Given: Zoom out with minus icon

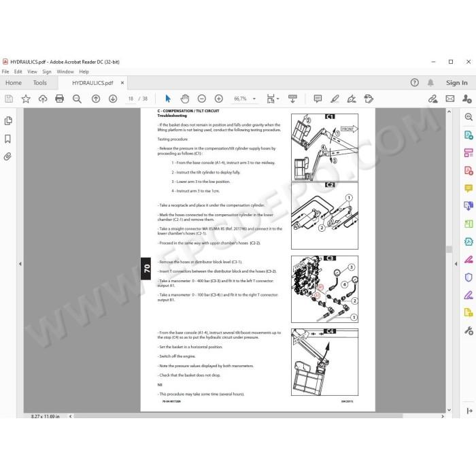Looking at the screenshot, I should pyautogui.click(x=201, y=99).
